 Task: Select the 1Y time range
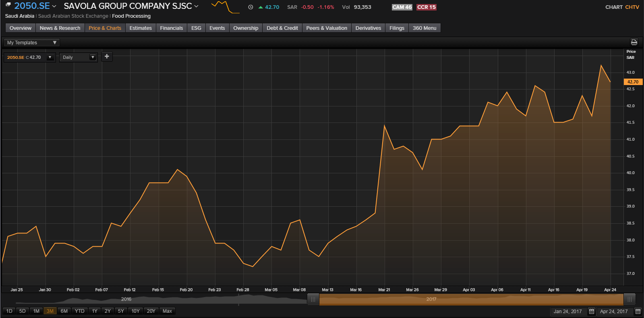pos(95,311)
